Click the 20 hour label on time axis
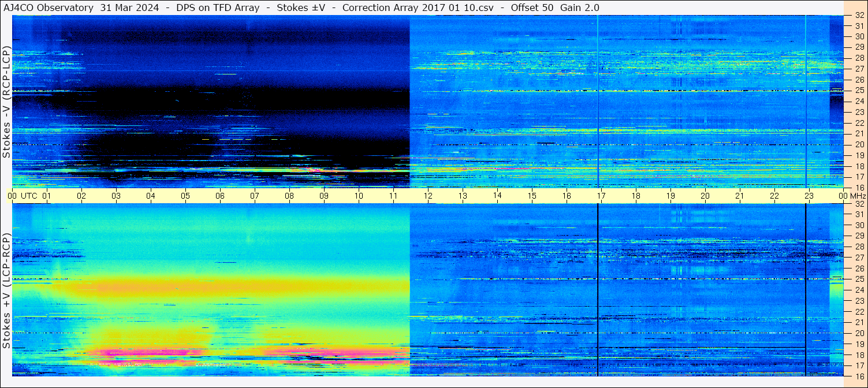The image size is (868, 388). point(705,196)
